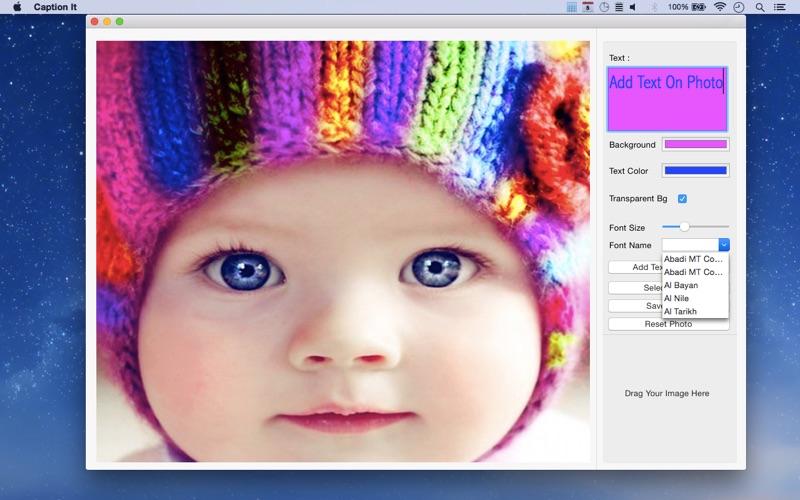This screenshot has height=500, width=800.
Task: Click the battery status icon
Action: [x=698, y=7]
